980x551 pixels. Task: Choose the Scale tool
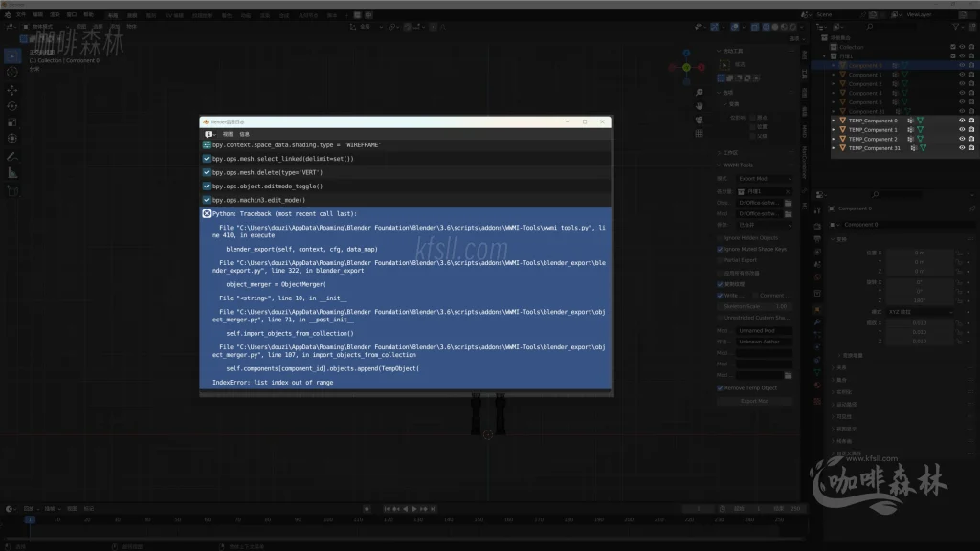tap(12, 121)
